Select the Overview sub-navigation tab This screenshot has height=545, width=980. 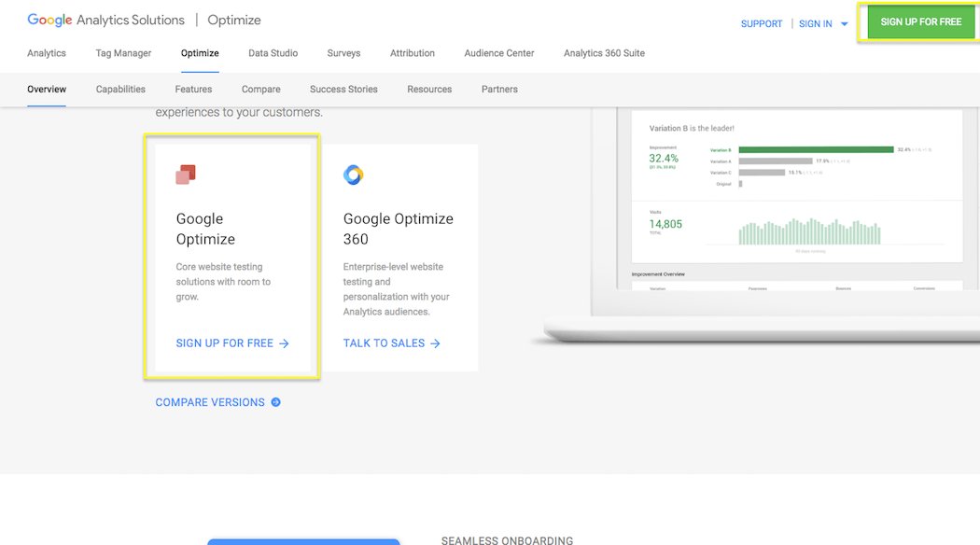(x=47, y=90)
